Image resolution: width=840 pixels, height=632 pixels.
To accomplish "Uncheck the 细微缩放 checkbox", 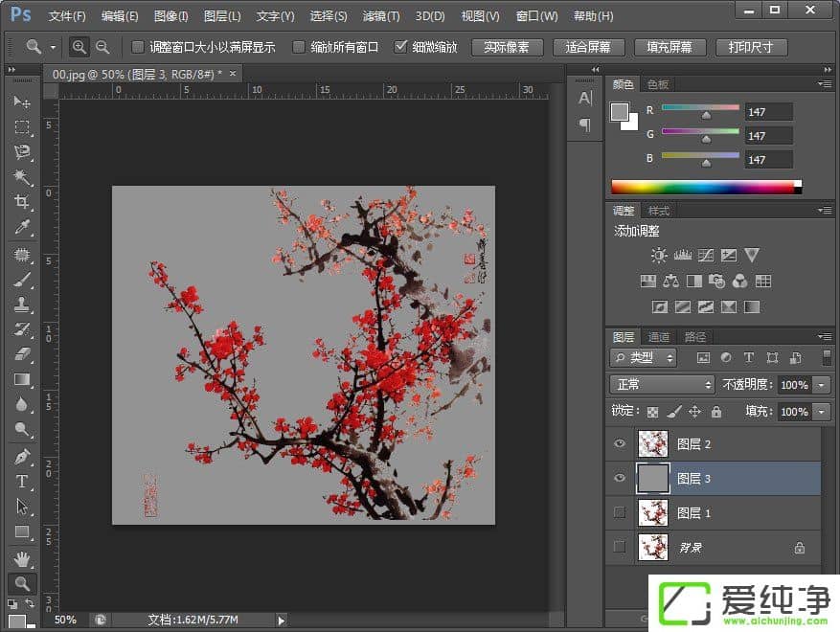I will pyautogui.click(x=400, y=47).
